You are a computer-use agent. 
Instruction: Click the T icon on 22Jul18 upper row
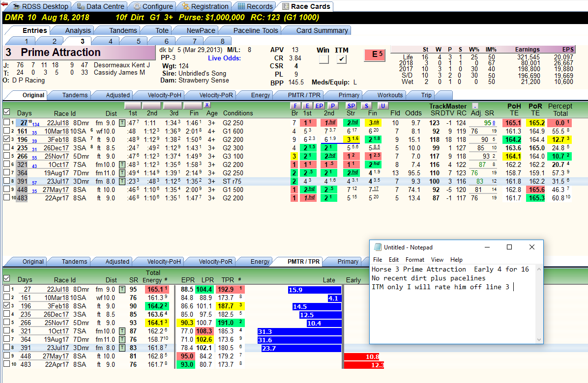click(x=122, y=123)
